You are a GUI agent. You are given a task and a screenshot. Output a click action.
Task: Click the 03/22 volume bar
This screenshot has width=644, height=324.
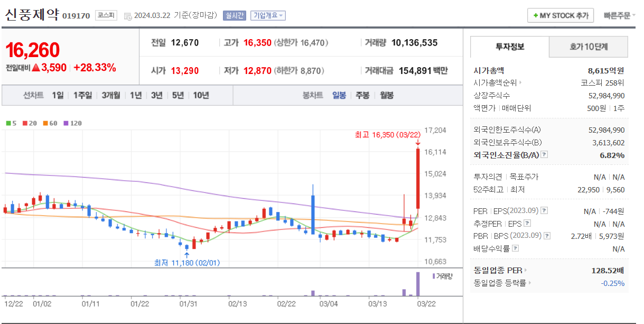pos(418,284)
